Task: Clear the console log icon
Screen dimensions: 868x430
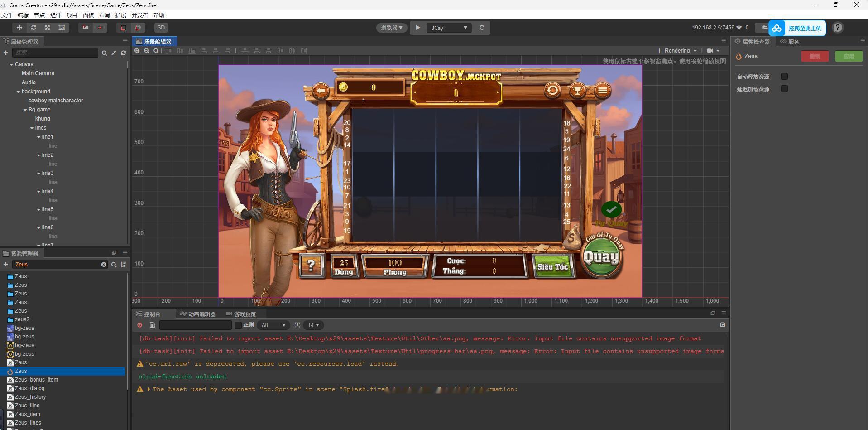Action: tap(140, 325)
